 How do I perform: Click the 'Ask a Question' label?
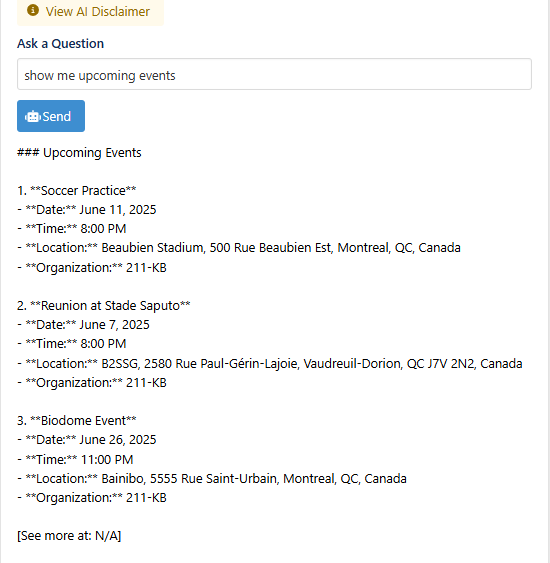(61, 43)
